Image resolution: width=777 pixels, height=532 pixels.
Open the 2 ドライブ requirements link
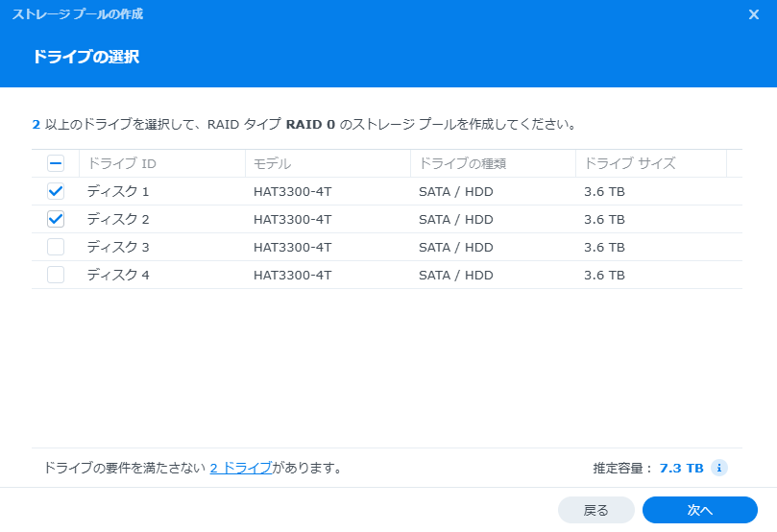coord(240,468)
